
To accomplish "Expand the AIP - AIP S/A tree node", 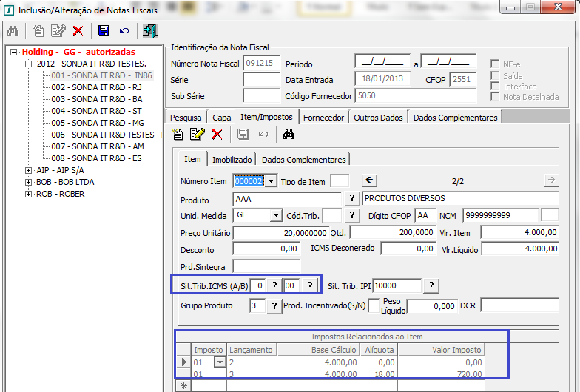I will [29, 170].
